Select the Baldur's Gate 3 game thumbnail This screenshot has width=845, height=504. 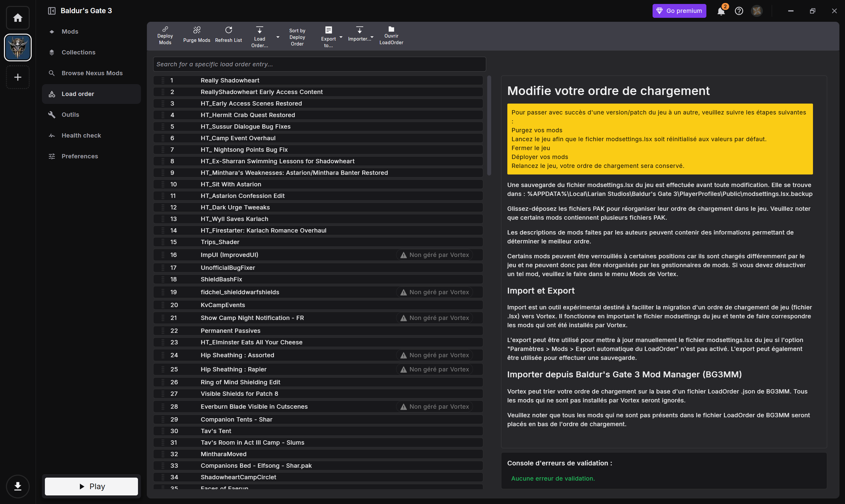18,47
